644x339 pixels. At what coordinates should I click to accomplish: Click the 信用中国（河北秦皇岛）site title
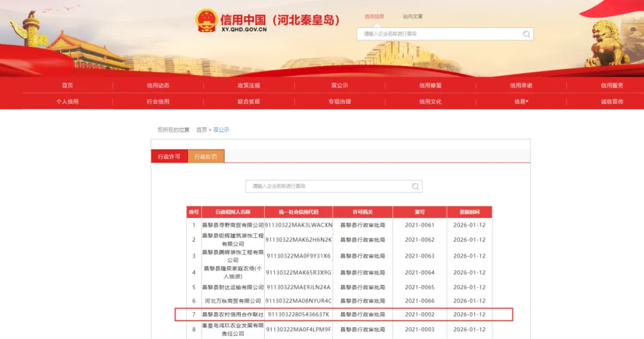click(280, 20)
